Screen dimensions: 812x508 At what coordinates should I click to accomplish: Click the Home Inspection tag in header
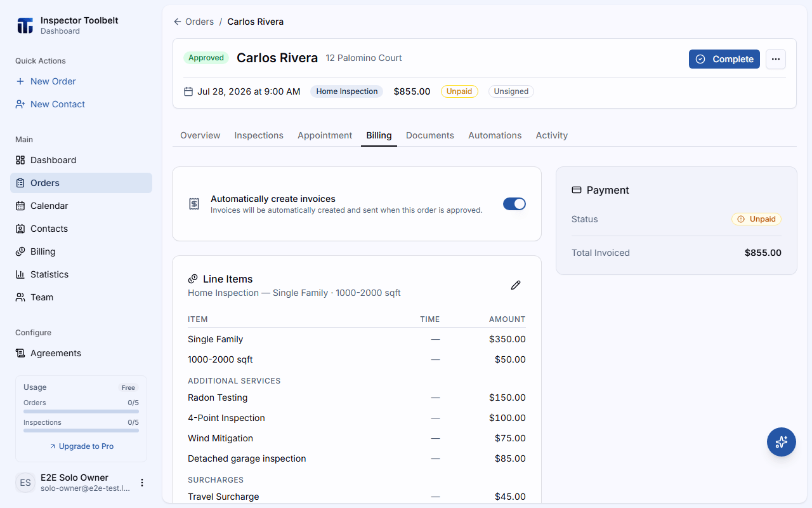(x=347, y=91)
